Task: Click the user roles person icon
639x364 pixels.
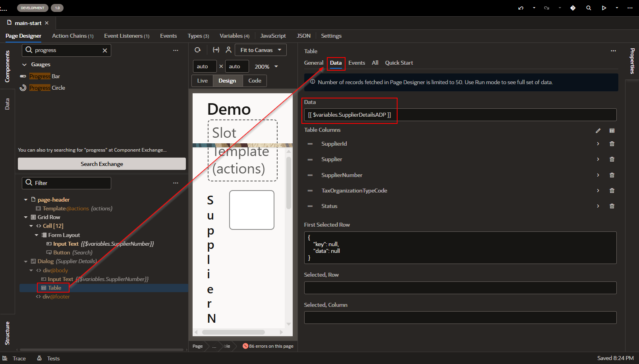Action: (228, 50)
